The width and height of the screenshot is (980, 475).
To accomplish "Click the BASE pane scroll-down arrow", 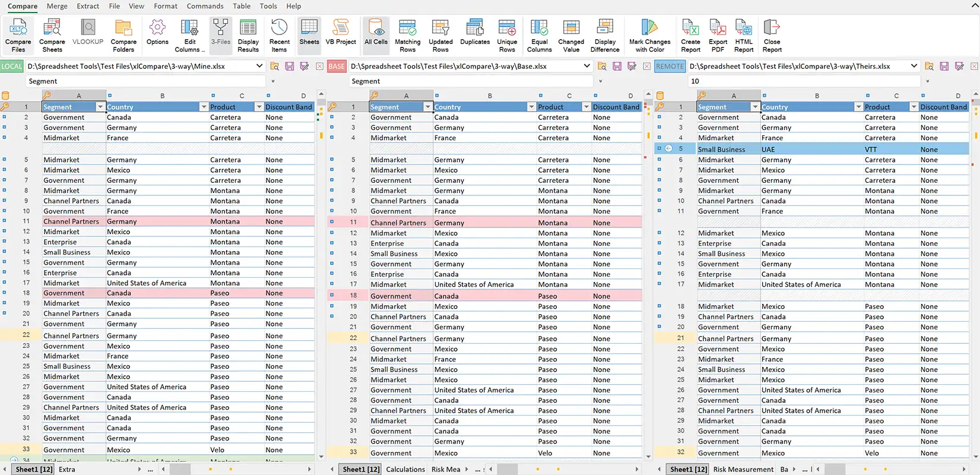I will [x=648, y=457].
